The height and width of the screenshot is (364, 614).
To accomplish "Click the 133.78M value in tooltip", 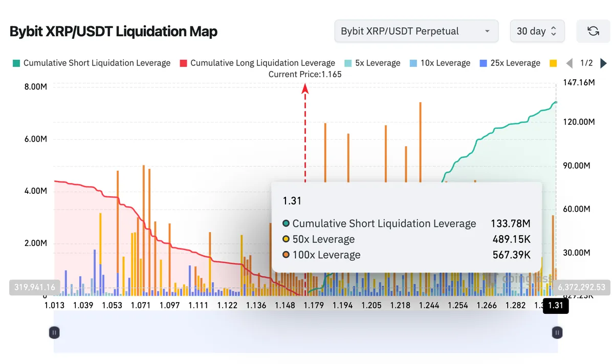I will click(510, 223).
